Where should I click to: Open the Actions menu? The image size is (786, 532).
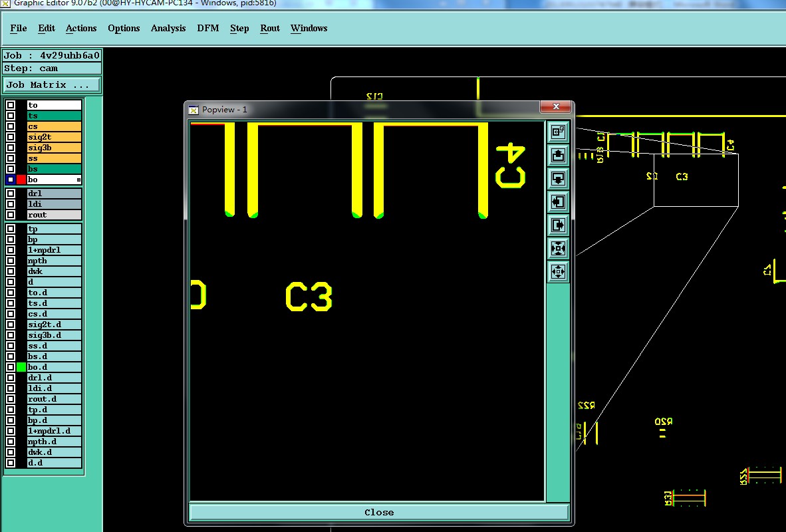pyautogui.click(x=81, y=28)
